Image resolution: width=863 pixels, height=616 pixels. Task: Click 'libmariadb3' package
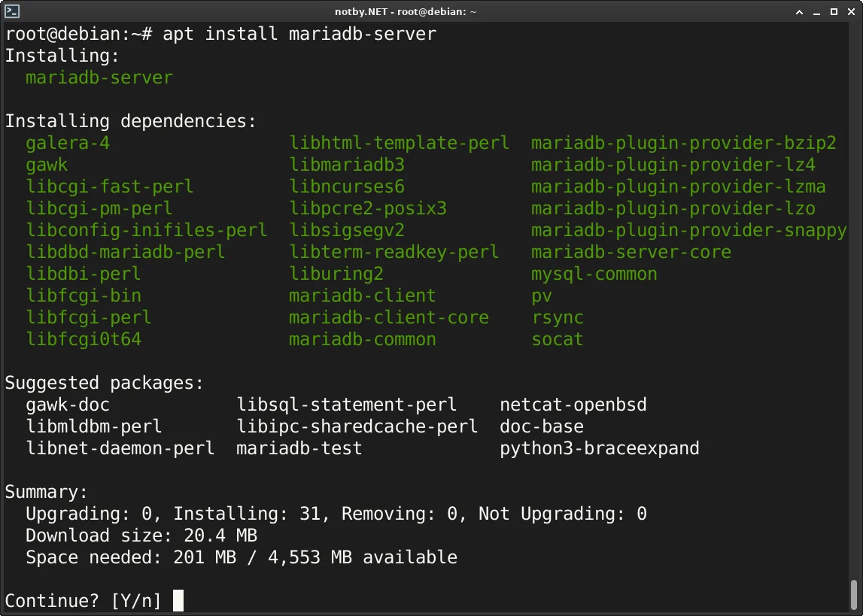[x=348, y=165]
